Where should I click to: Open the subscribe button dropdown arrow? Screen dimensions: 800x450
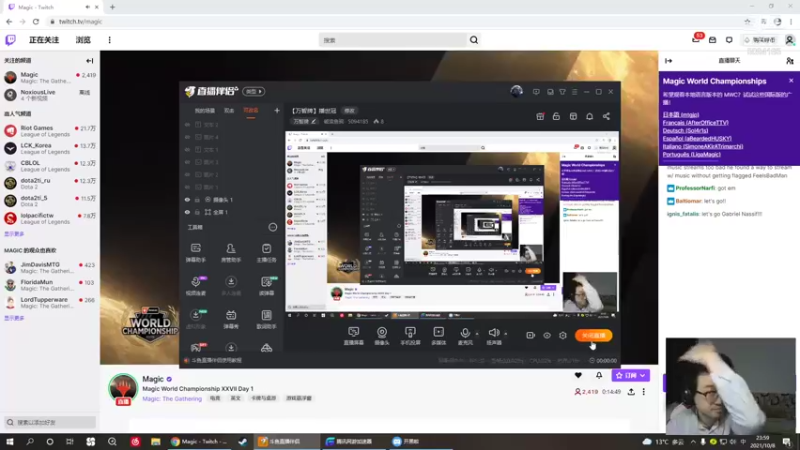(642, 376)
